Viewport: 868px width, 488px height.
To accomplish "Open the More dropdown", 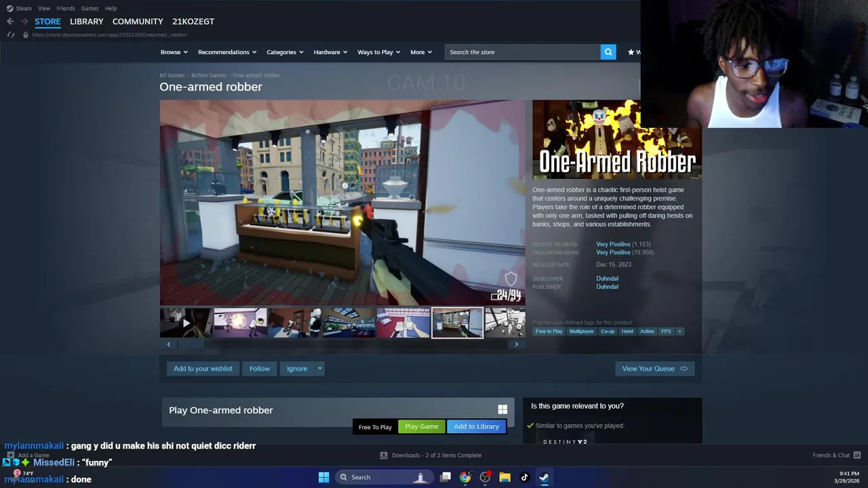I will tap(421, 52).
